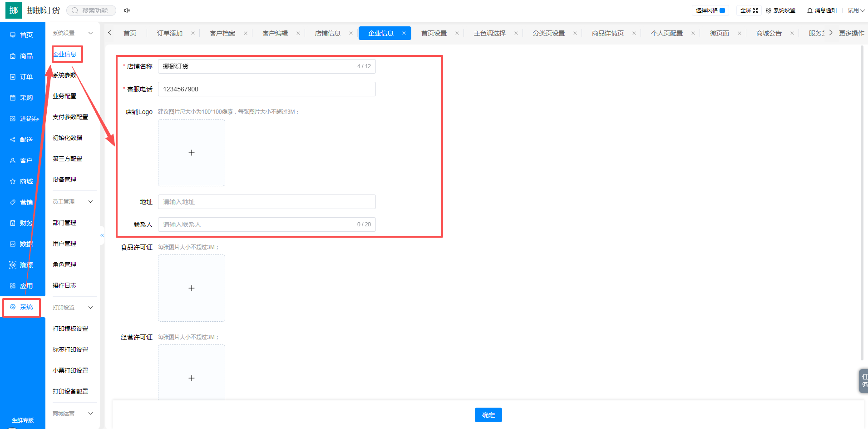This screenshot has width=868, height=429.
Task: Collapse the submenu panel handle
Action: [102, 235]
